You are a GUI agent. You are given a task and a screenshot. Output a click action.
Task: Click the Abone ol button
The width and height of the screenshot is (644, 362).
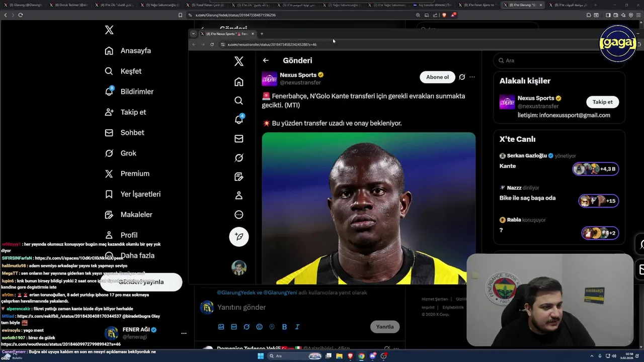(437, 77)
